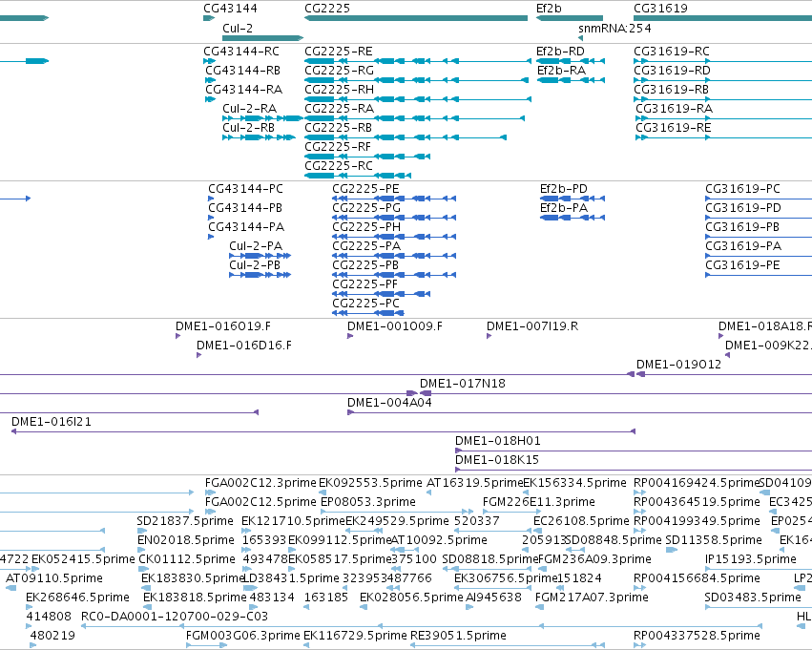Click protein CG31619-PC label

point(742,189)
